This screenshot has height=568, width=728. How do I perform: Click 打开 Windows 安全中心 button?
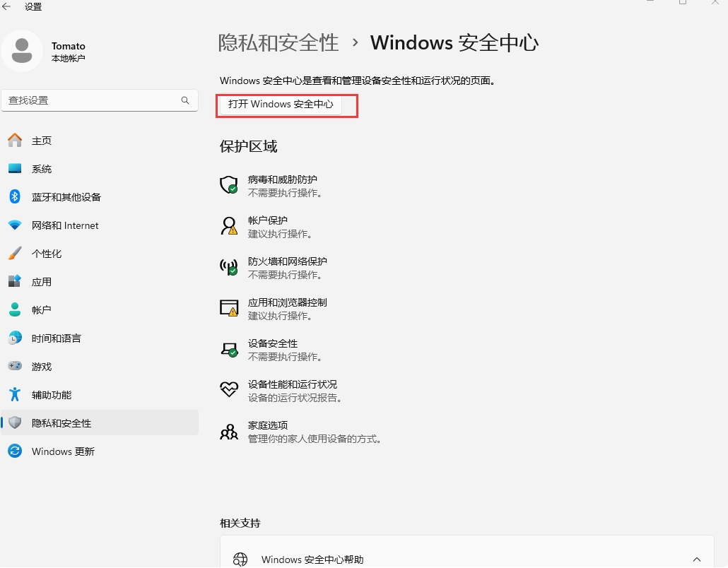tap(281, 104)
